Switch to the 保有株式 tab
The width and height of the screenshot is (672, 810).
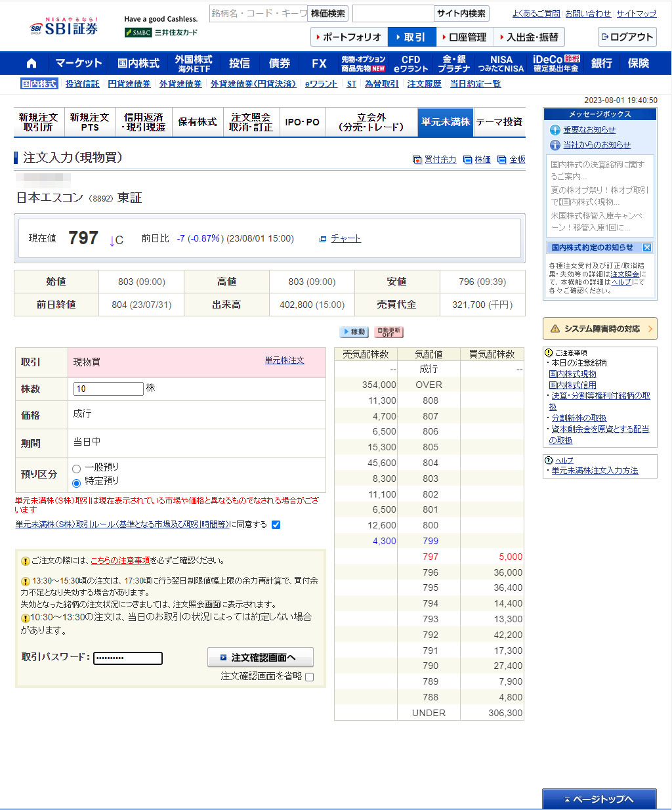pyautogui.click(x=197, y=122)
